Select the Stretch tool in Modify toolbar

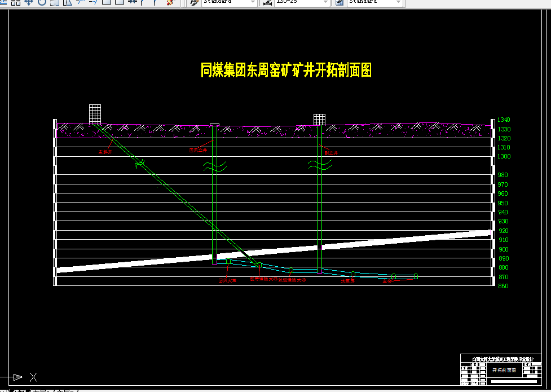tap(68, 2)
